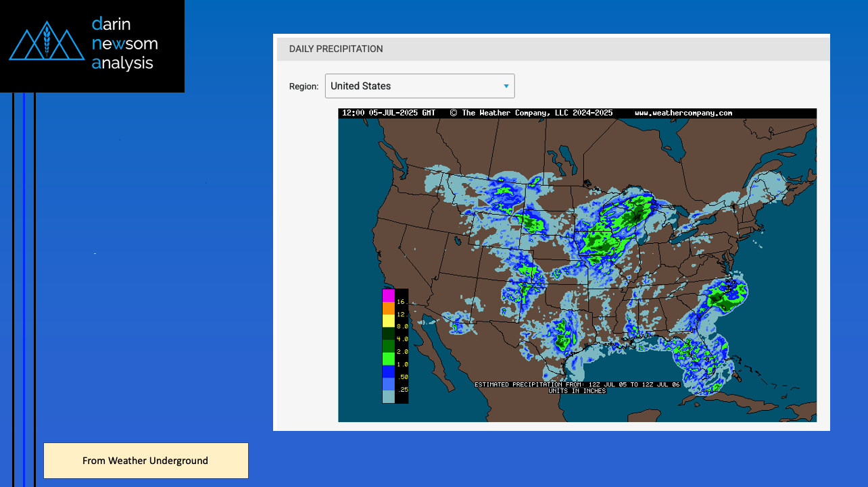Click the dark blue legend swatch
This screenshot has height=487, width=868.
(x=388, y=371)
